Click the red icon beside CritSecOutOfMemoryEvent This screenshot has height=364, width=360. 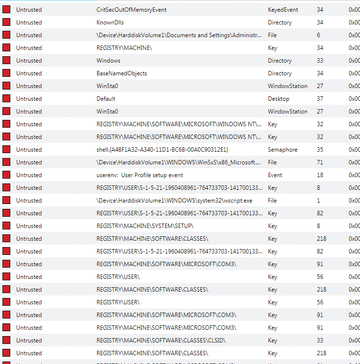click(6, 10)
